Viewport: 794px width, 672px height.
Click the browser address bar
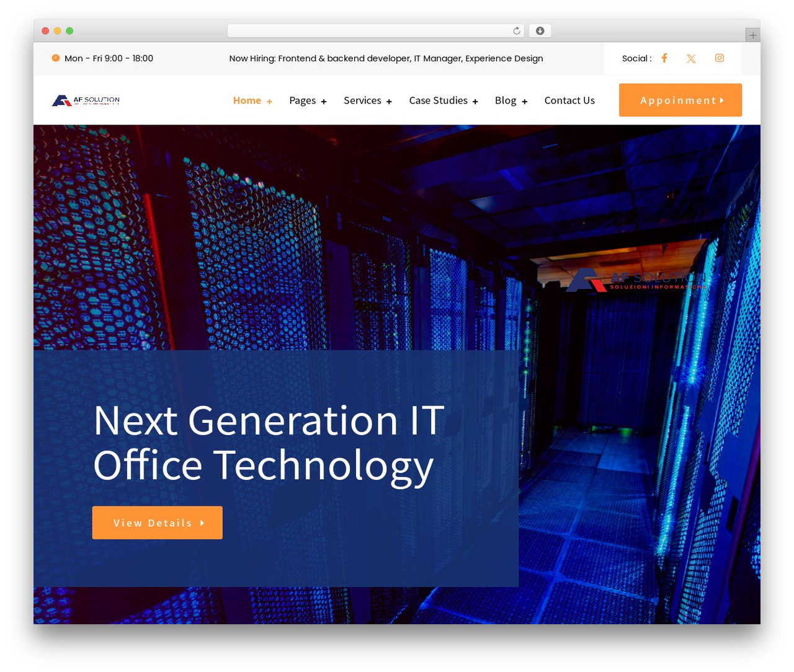375,31
